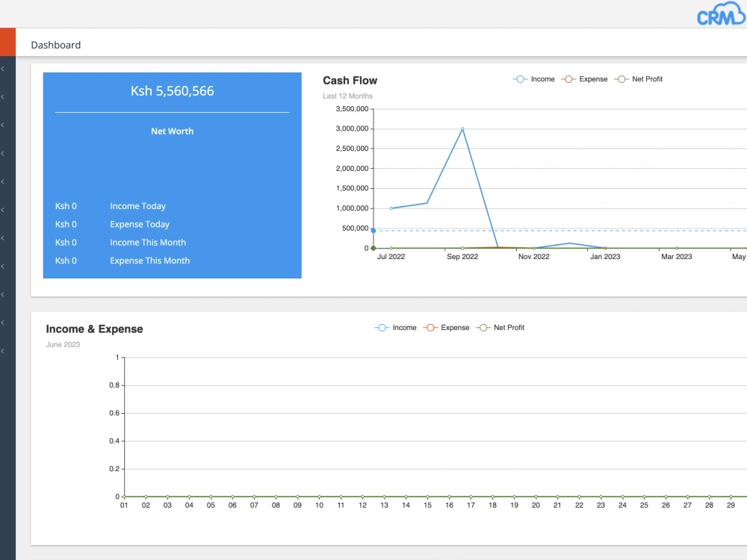Click the CRM cloud logo

point(721,13)
